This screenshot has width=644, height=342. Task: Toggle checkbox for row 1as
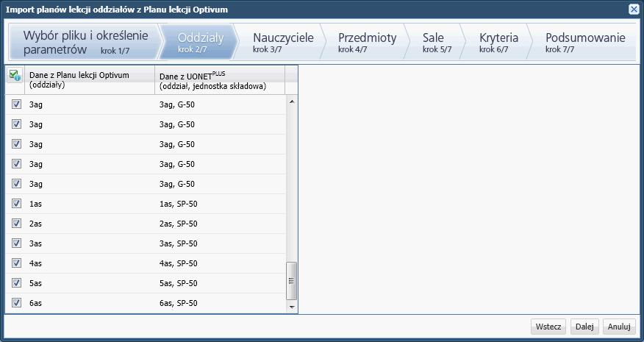[16, 204]
